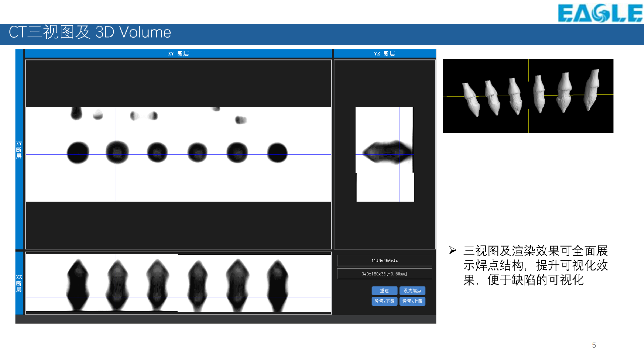Viewport: 644px width, 361px height.
Task: Click the 设置Z上限 button
Action: click(412, 301)
